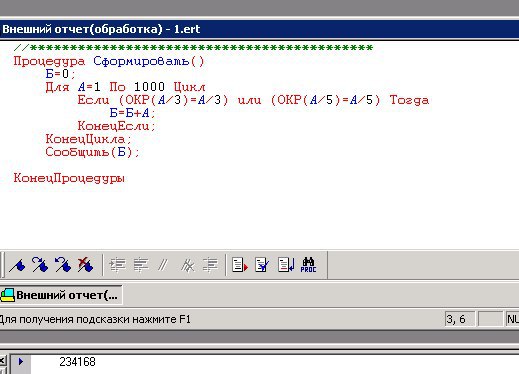Toggle bookmark with the blue flag icon
Image resolution: width=519 pixels, height=374 pixels.
17,265
